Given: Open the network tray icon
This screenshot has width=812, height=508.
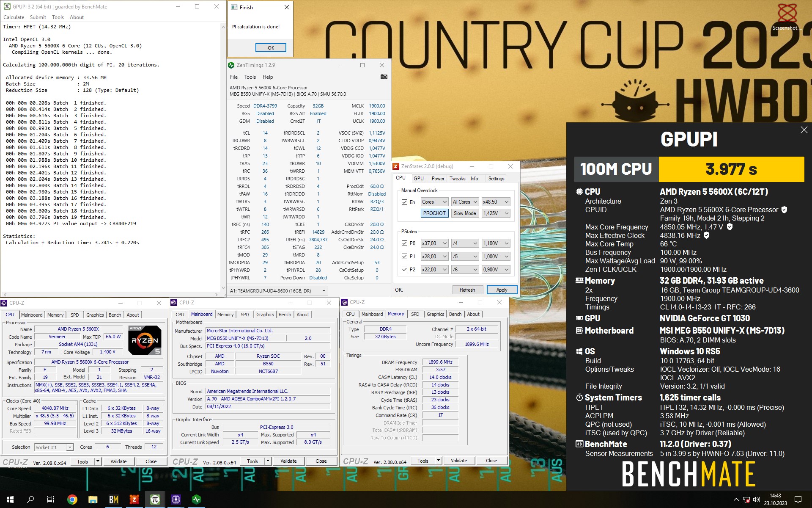Looking at the screenshot, I should point(746,500).
